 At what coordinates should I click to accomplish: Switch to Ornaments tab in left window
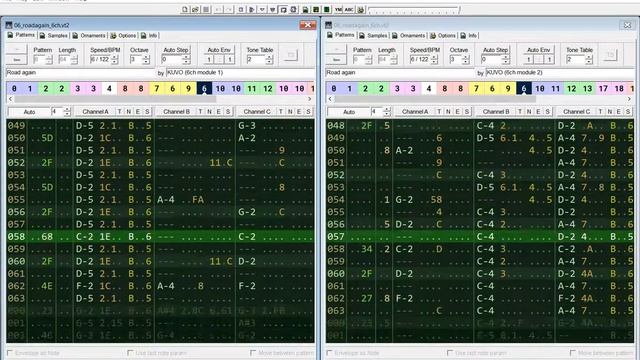tap(89, 36)
